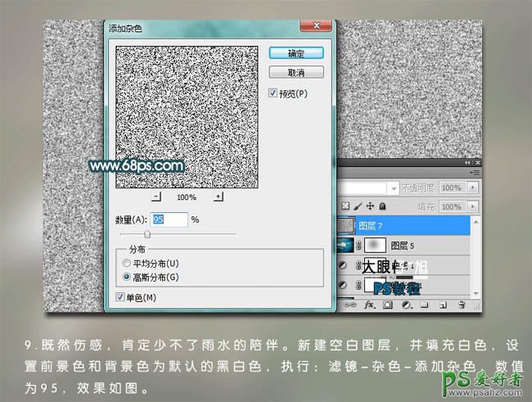Click the lock all icon
The image size is (532, 402).
384,205
